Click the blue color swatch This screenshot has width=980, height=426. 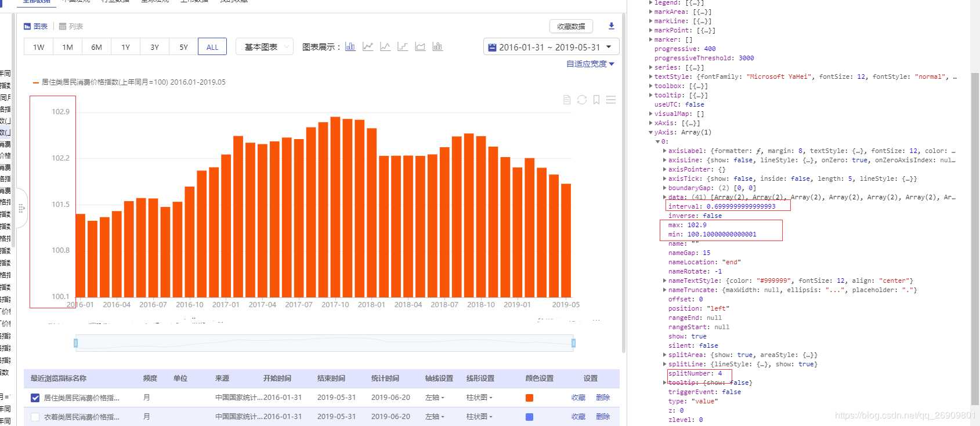click(529, 417)
